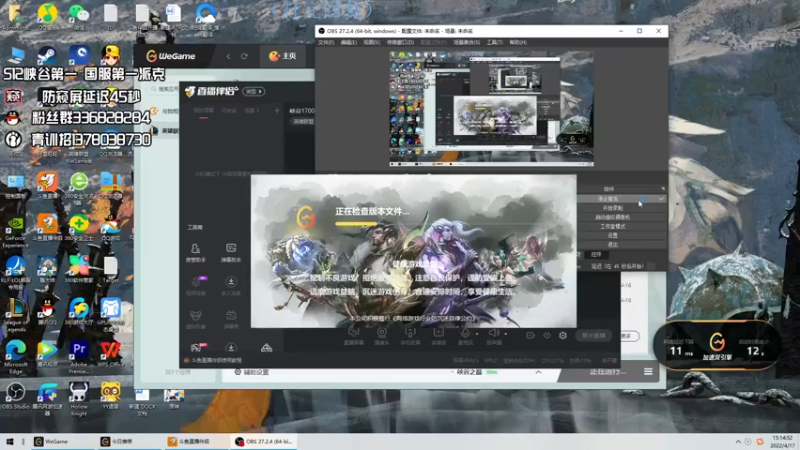Open the Adobe Premiere desktop shortcut
Screen dimensions: 800x450
point(79,357)
